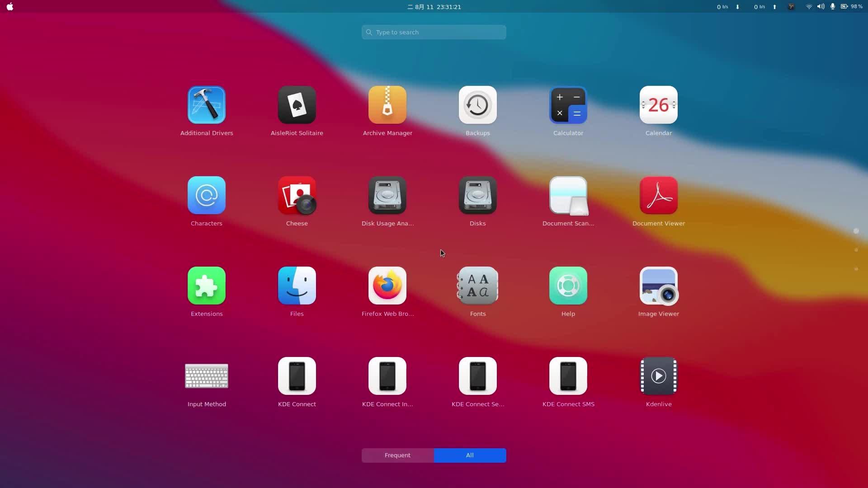Switch to All apps view

(x=470, y=455)
